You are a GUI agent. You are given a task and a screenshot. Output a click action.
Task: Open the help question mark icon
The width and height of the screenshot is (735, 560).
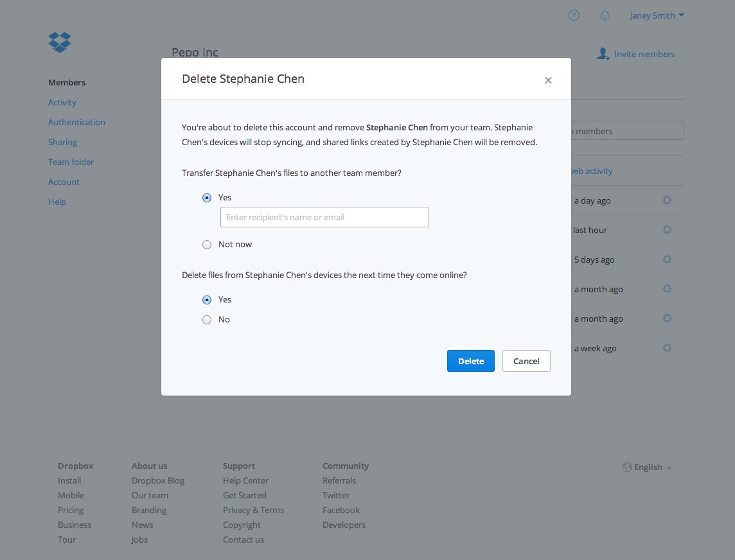[574, 15]
